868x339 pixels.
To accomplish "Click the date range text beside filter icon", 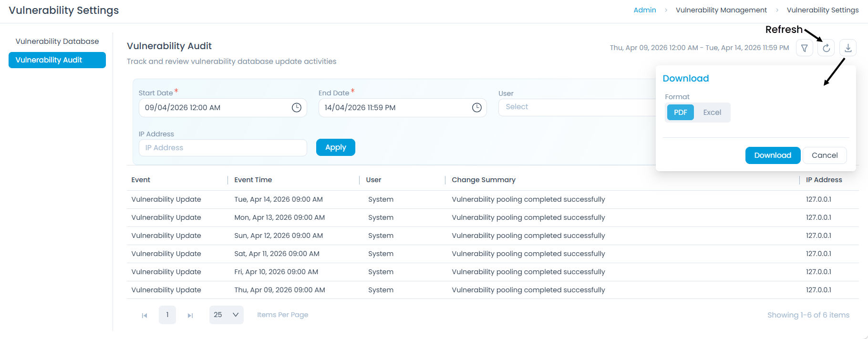I will click(x=699, y=48).
